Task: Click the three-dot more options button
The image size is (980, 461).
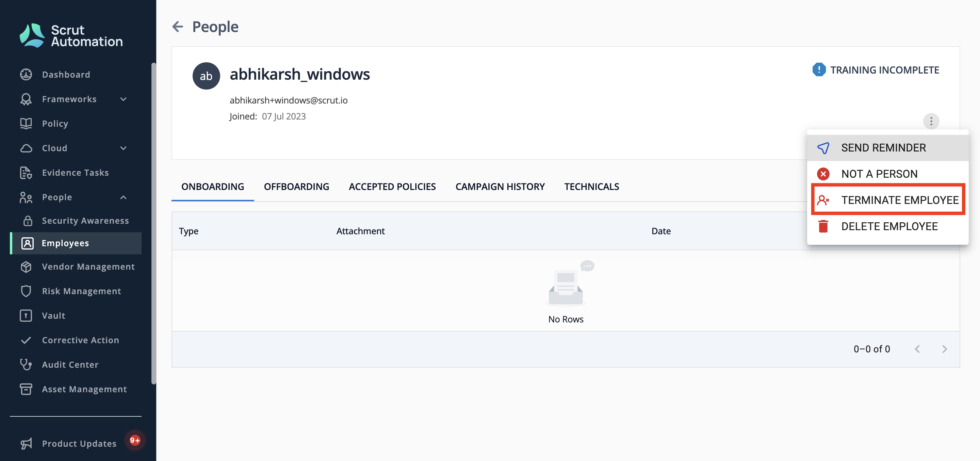Action: coord(931,122)
